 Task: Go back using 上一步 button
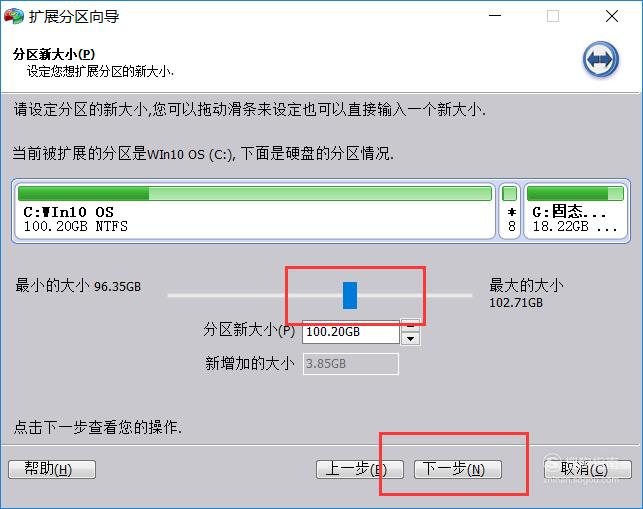(360, 469)
